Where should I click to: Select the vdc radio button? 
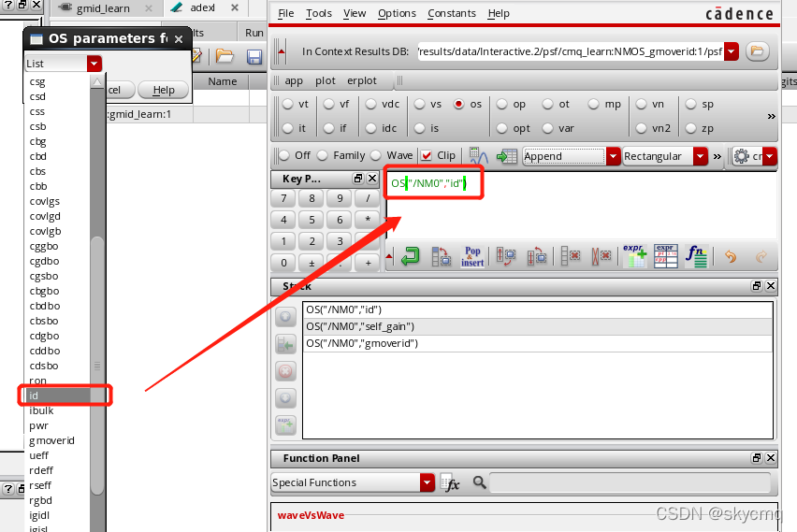371,104
